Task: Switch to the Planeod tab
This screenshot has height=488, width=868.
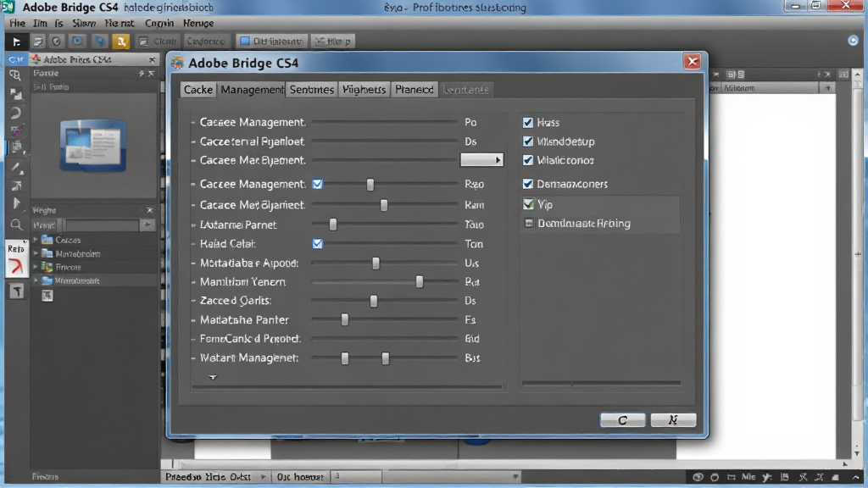Action: [414, 90]
